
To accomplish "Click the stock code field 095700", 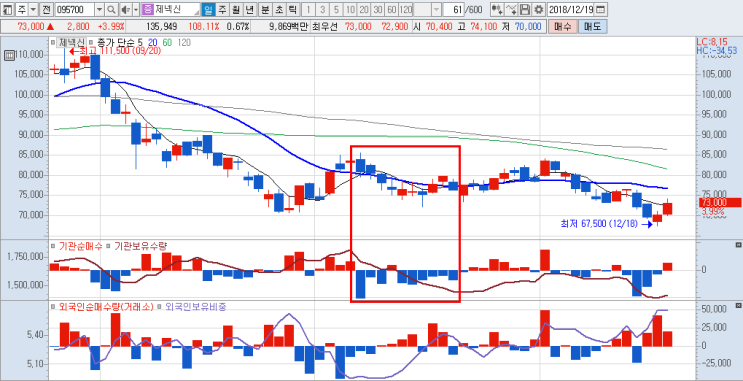I will coord(74,9).
